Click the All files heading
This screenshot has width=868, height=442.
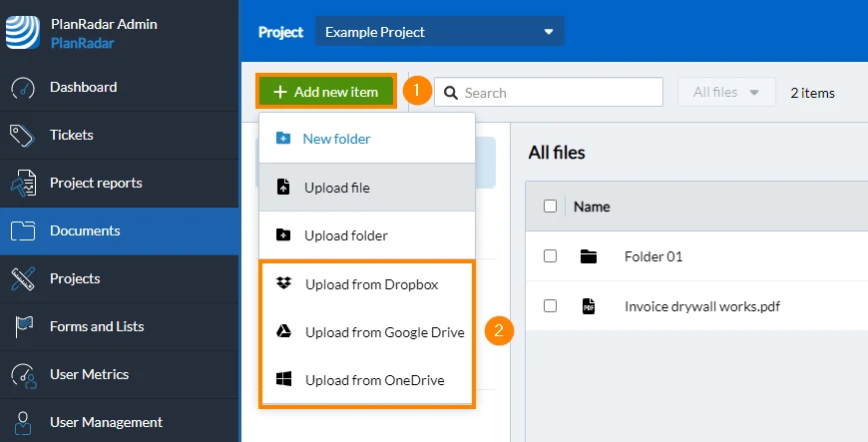point(557,153)
